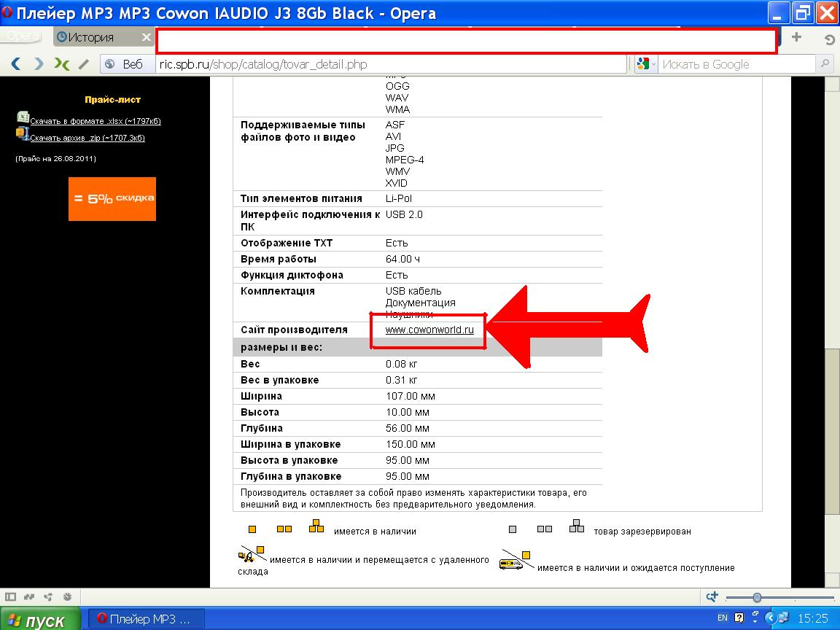Open a new tab with plus button
The image size is (840, 630).
(796, 37)
